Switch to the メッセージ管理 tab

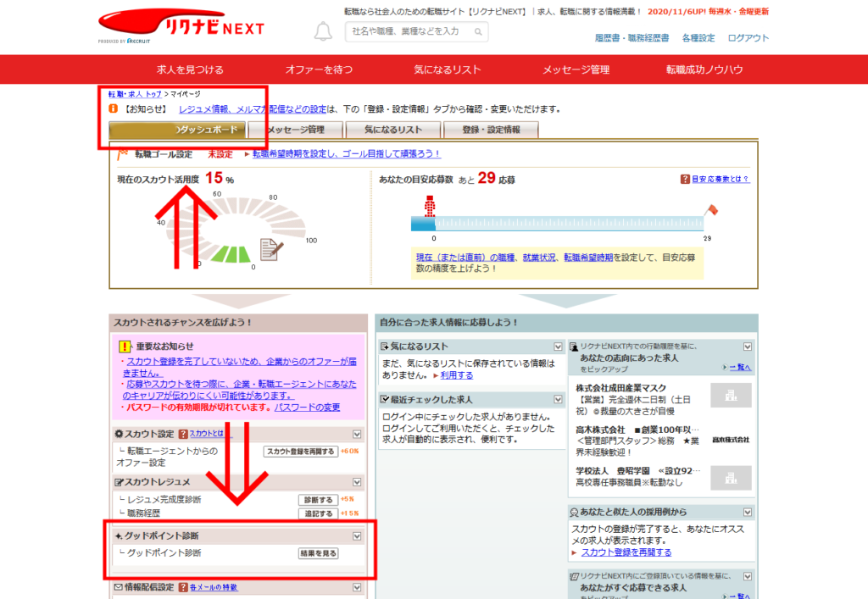[x=296, y=130]
